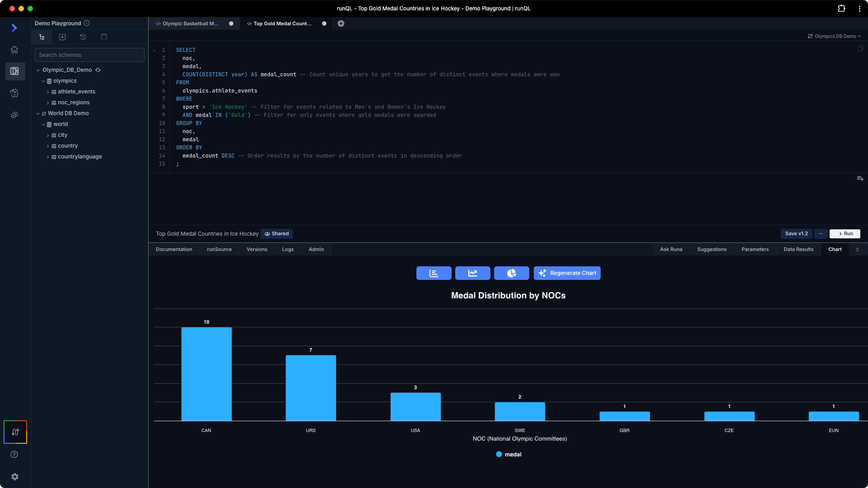
Task: Open the more options ellipsis beside Save
Action: [821, 234]
